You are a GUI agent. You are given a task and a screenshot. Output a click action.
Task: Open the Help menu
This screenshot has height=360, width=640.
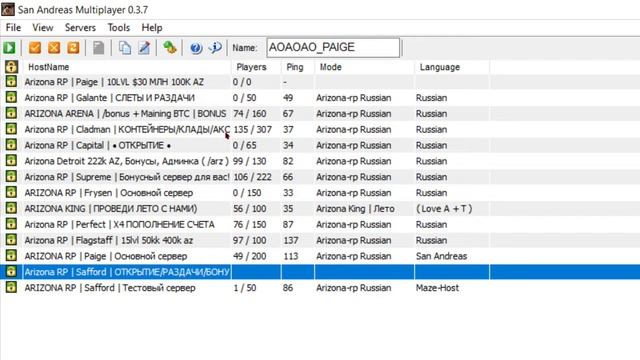point(152,28)
